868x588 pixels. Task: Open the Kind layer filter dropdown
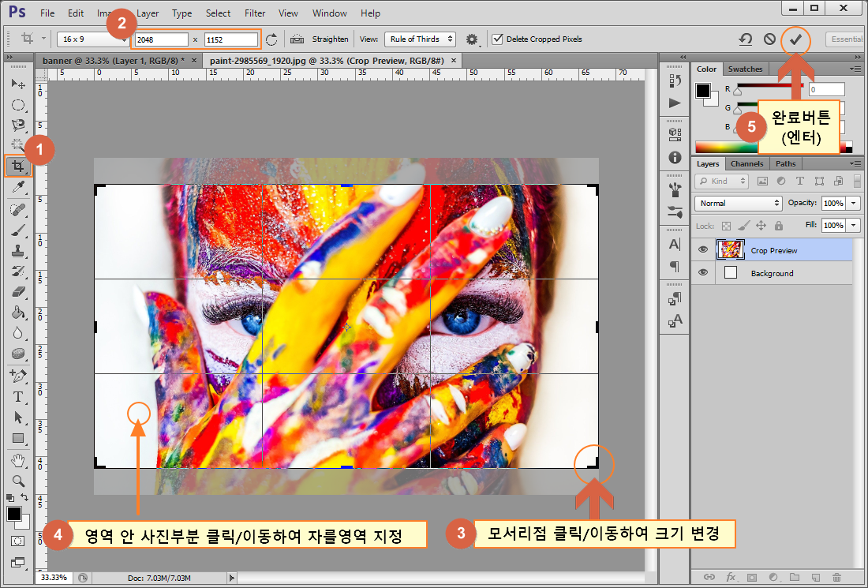[721, 181]
